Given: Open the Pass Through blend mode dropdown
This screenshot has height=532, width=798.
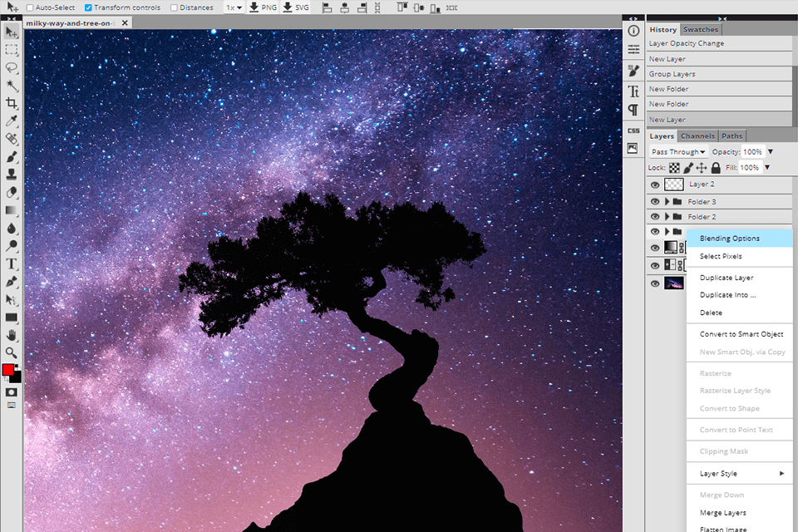Looking at the screenshot, I should tap(677, 151).
